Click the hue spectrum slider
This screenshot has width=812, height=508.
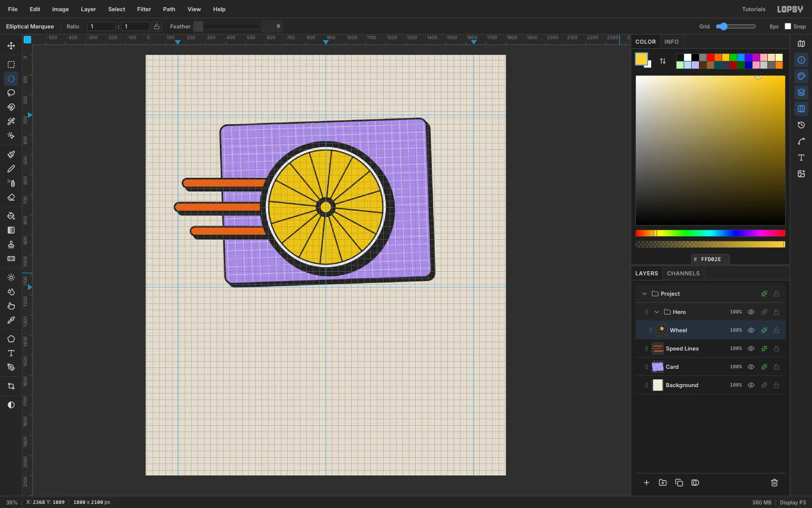(710, 233)
